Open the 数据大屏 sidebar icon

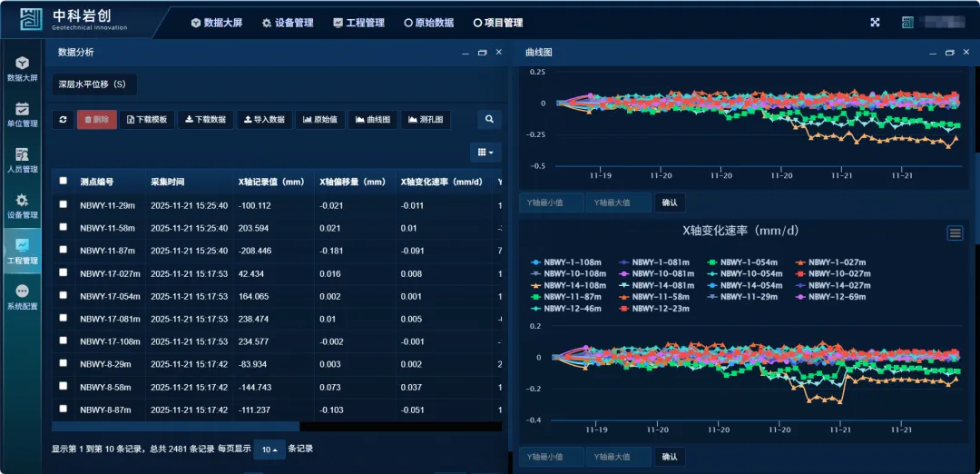pyautogui.click(x=23, y=66)
